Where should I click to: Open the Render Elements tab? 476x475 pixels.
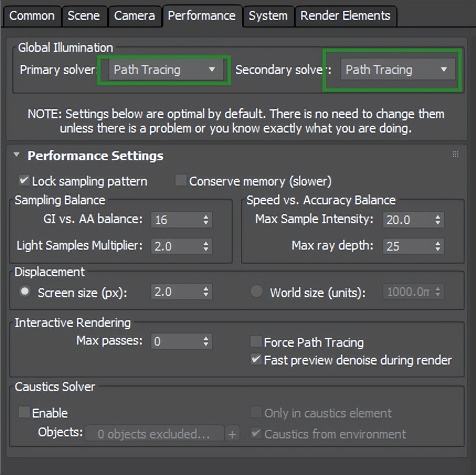tap(345, 16)
